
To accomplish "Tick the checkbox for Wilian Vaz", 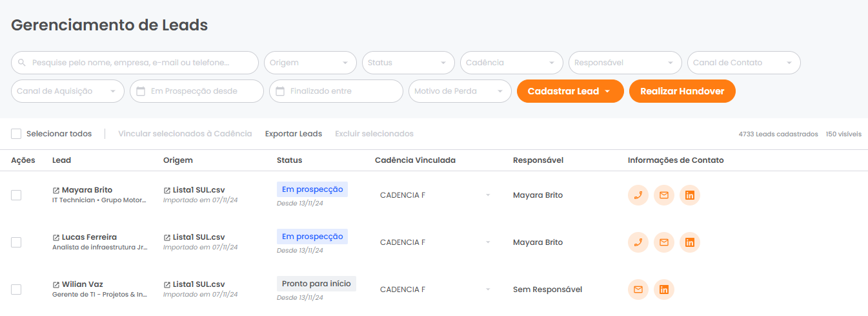I will click(x=16, y=290).
